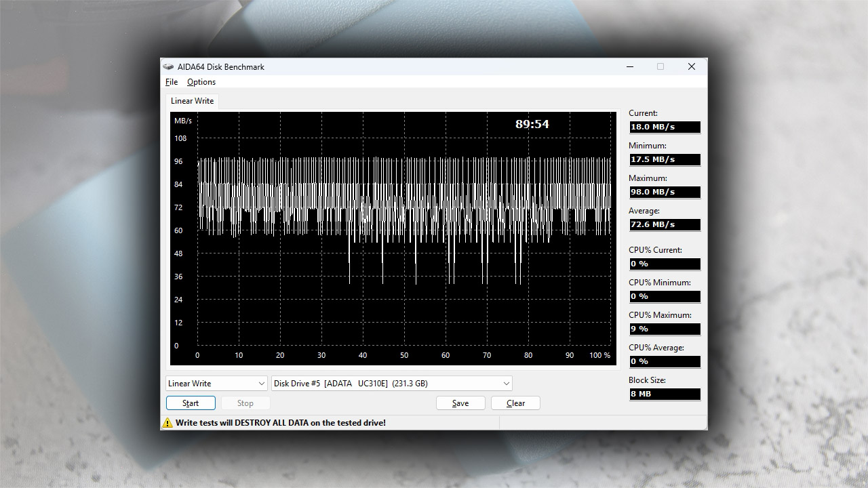Select the Linear Write tab
The height and width of the screenshot is (488, 868).
[x=192, y=101]
